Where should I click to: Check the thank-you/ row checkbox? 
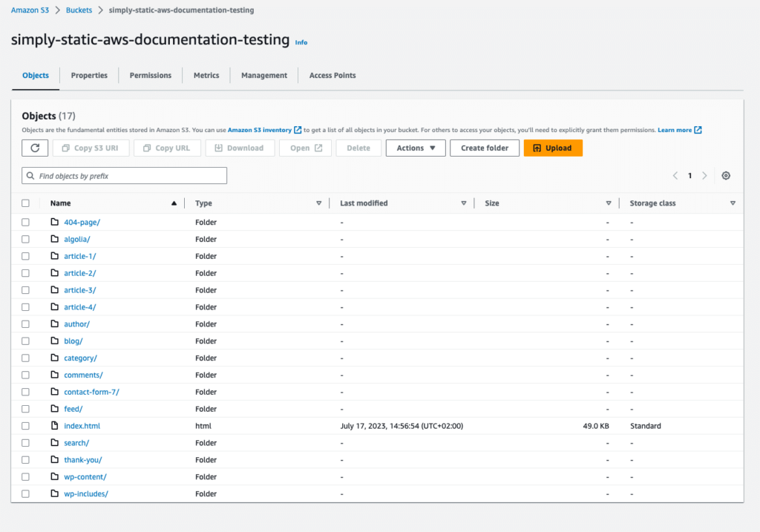(26, 459)
